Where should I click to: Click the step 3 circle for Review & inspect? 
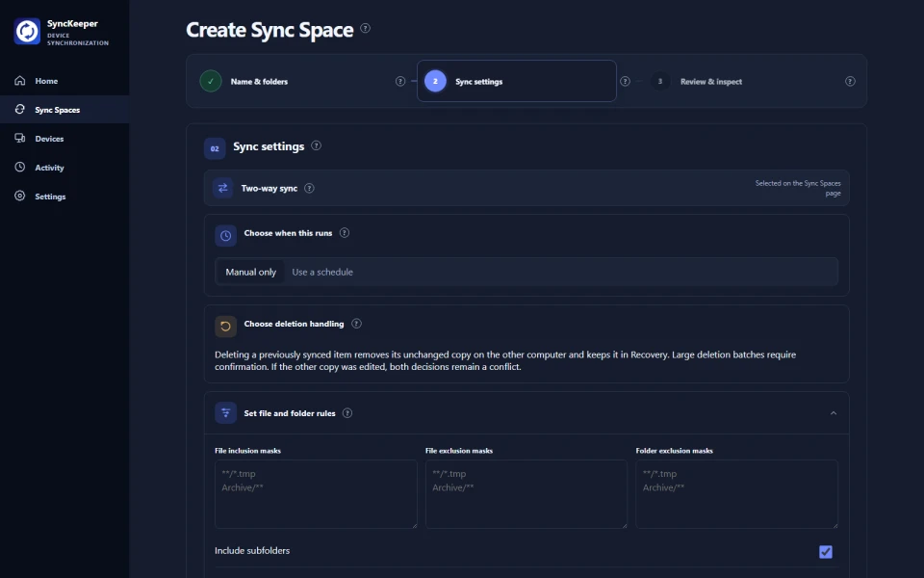660,81
